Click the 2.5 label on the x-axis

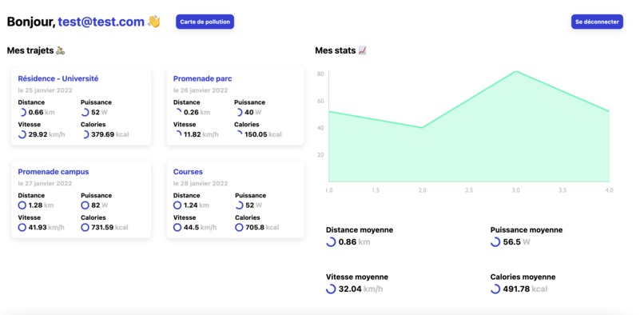tap(469, 190)
